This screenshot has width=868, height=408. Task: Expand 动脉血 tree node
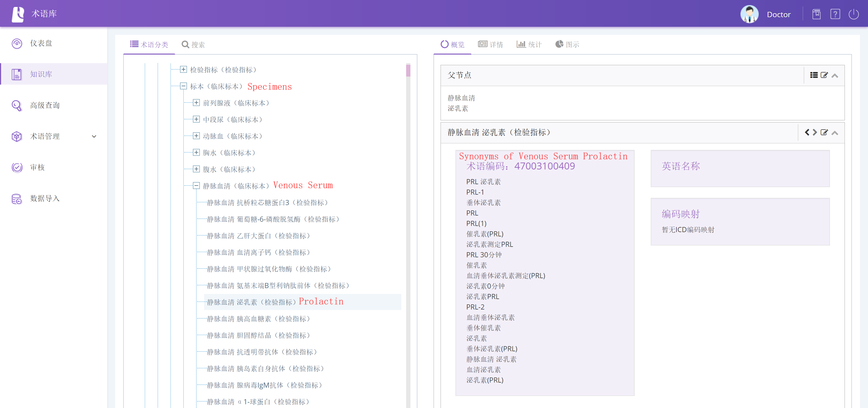pos(196,136)
